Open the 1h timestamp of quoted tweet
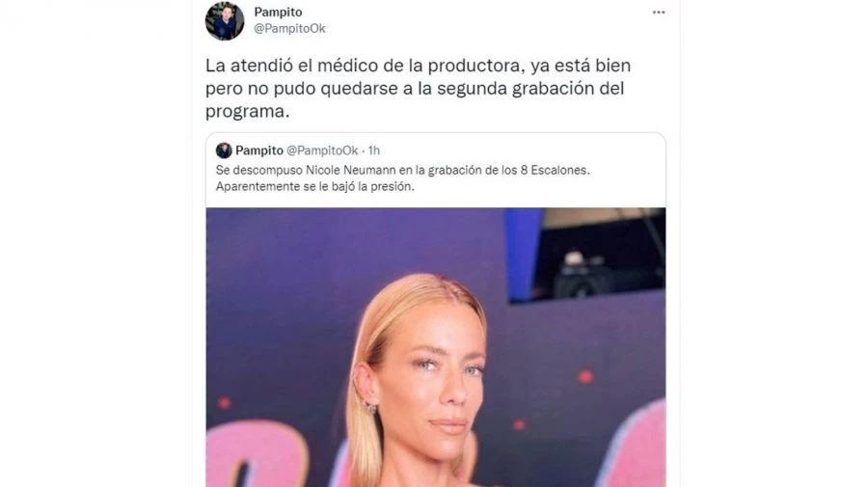The width and height of the screenshot is (868, 487). pyautogui.click(x=374, y=150)
